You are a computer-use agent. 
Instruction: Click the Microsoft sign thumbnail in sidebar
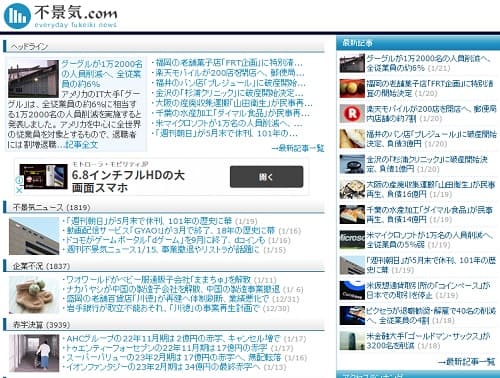click(352, 240)
